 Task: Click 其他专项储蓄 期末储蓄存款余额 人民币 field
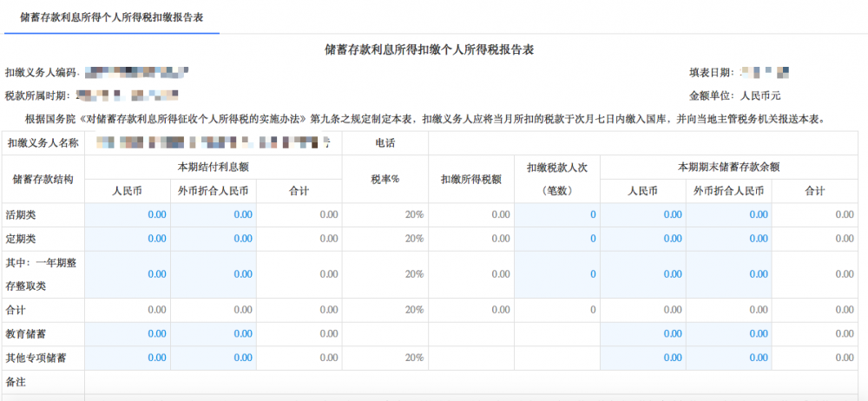click(642, 358)
